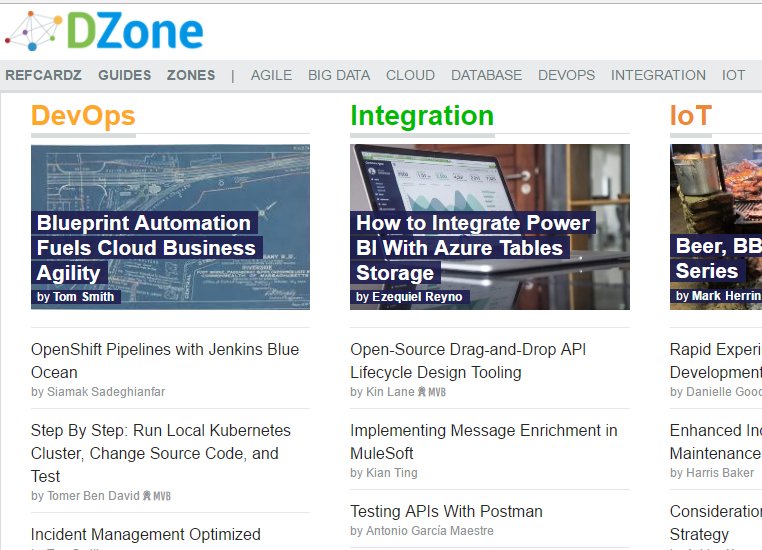The width and height of the screenshot is (762, 550).
Task: Click MVB badge next to Tomer Ben David
Action: tap(157, 496)
